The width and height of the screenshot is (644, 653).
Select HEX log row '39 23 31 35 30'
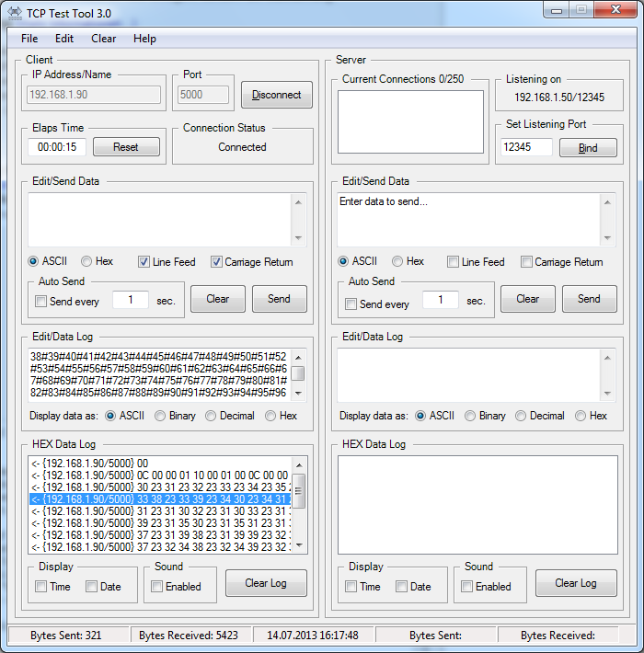click(160, 523)
